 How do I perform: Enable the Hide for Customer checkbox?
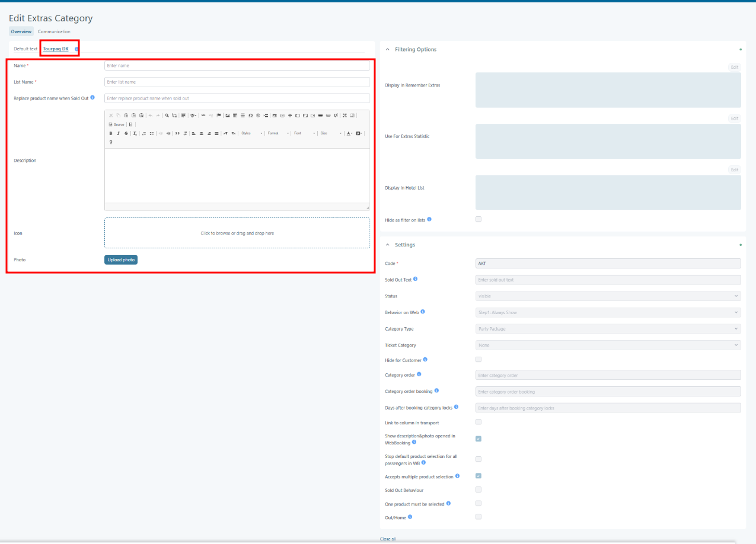(479, 359)
